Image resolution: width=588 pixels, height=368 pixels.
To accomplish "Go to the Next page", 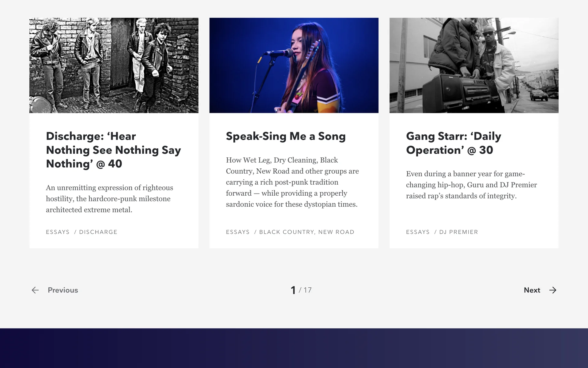I will click(x=532, y=290).
